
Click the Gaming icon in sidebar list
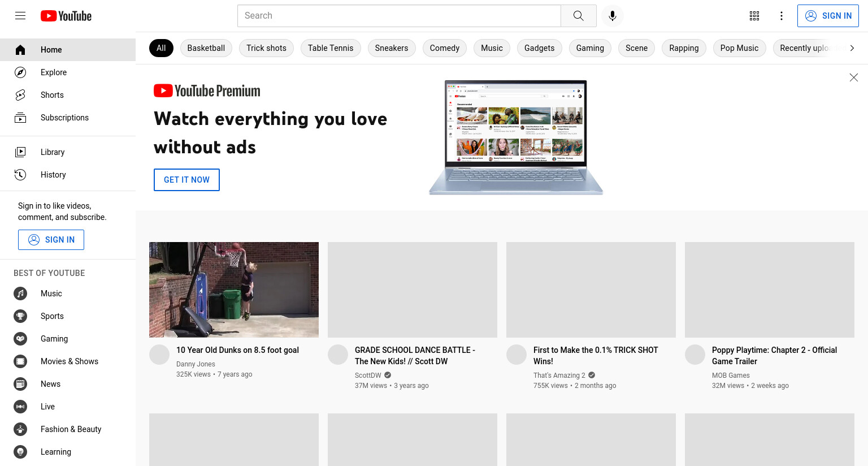pyautogui.click(x=20, y=339)
